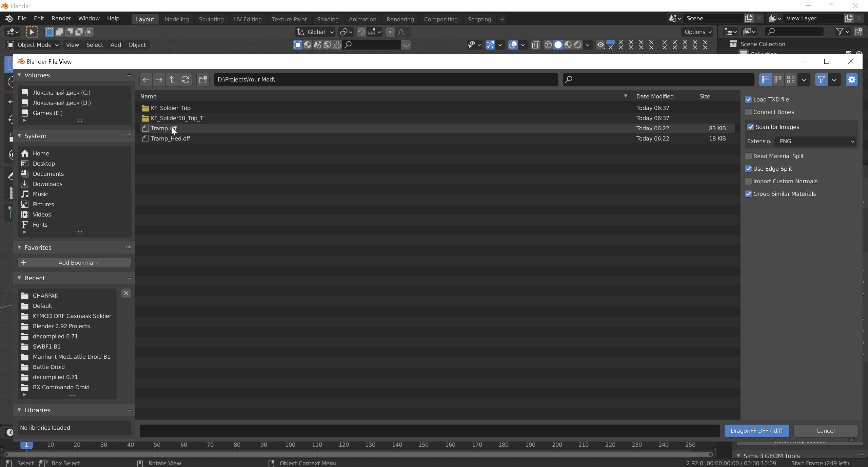Refresh the file list
Viewport: 868px width, 467px height.
point(185,80)
